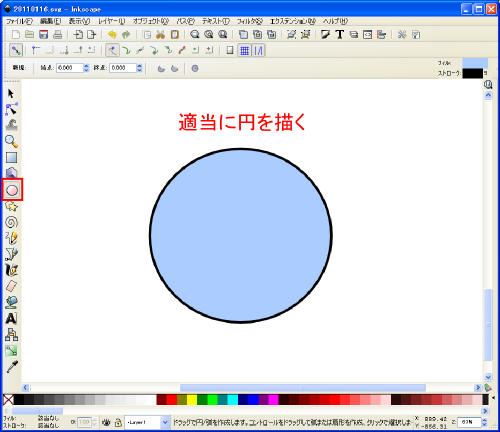This screenshot has height=432, width=500.
Task: Open the Layer menu
Action: pos(112,21)
